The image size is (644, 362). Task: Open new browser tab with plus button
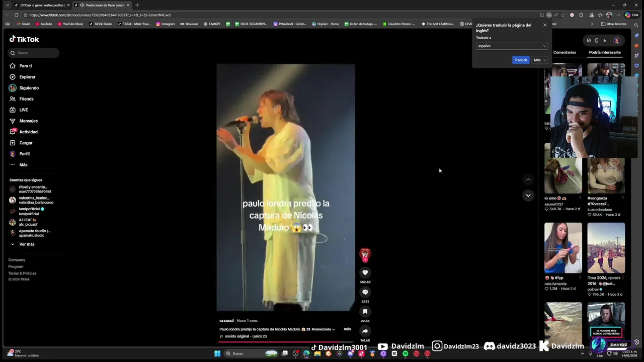pos(137,5)
